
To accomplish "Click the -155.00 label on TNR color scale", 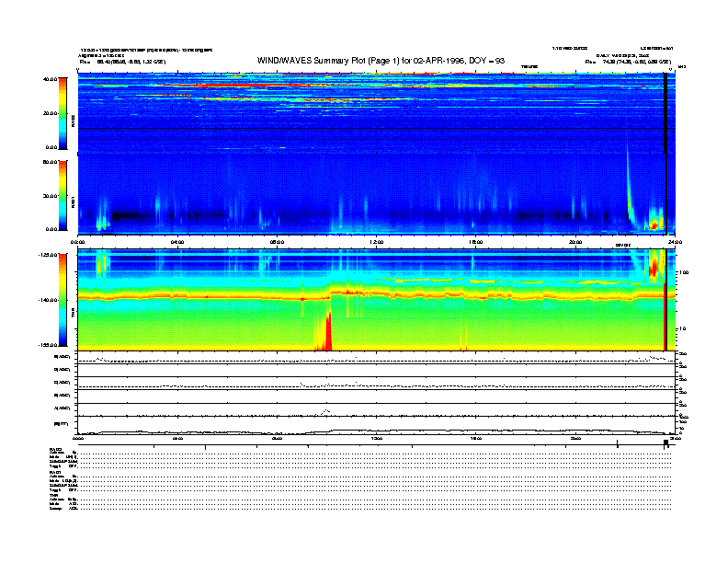I will [48, 345].
